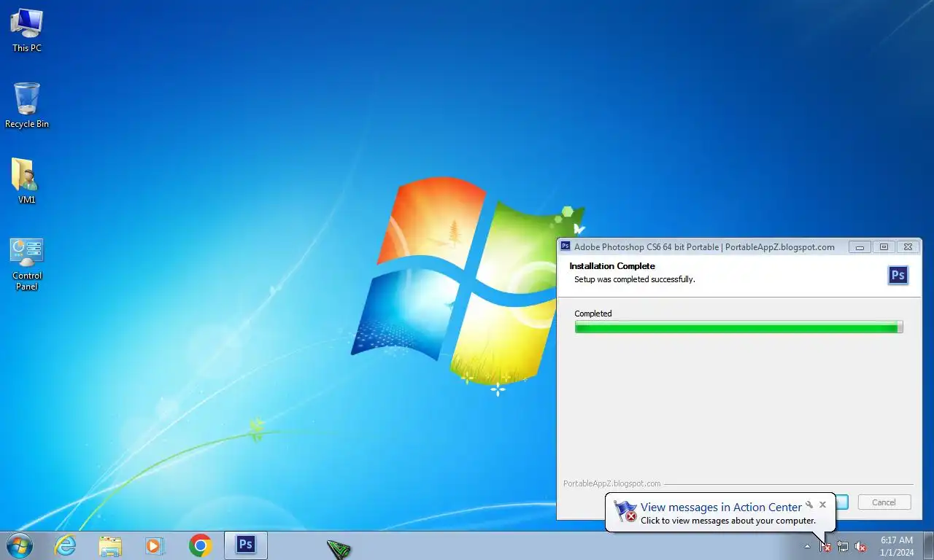The image size is (934, 560).
Task: Launch Windows Media Player from taskbar
Action: click(155, 545)
